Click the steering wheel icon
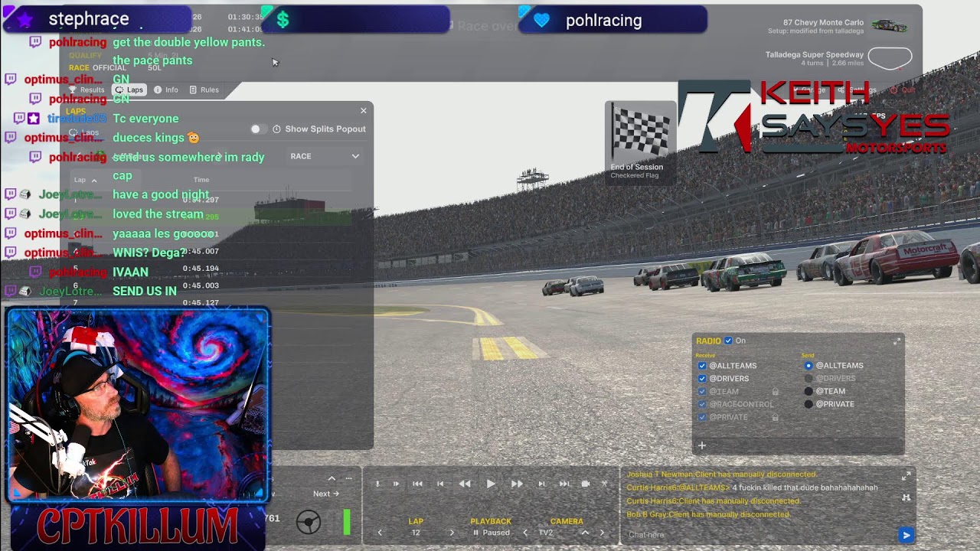Viewport: 980px width, 551px height. pos(309,522)
